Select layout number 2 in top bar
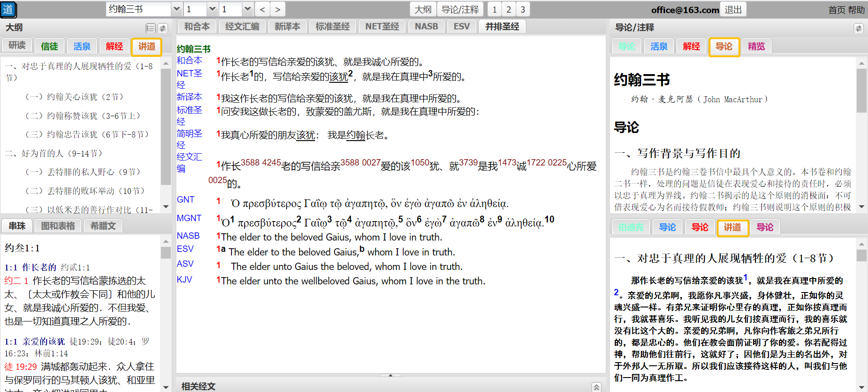This screenshot has width=868, height=392. (509, 9)
